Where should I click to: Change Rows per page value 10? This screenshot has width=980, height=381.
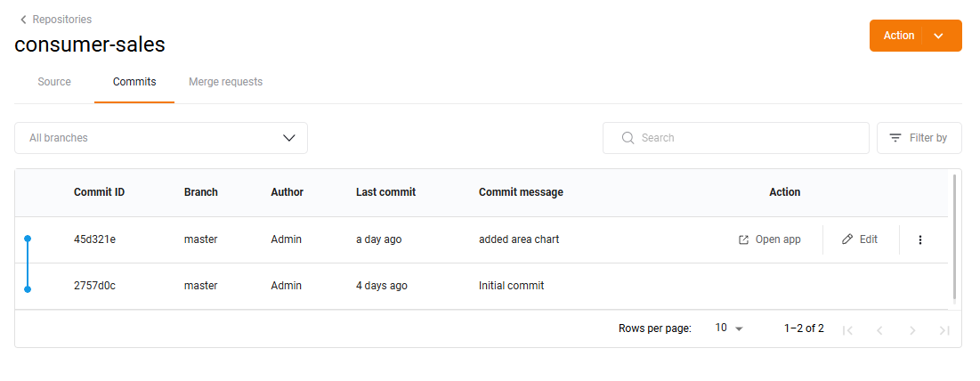coord(728,328)
